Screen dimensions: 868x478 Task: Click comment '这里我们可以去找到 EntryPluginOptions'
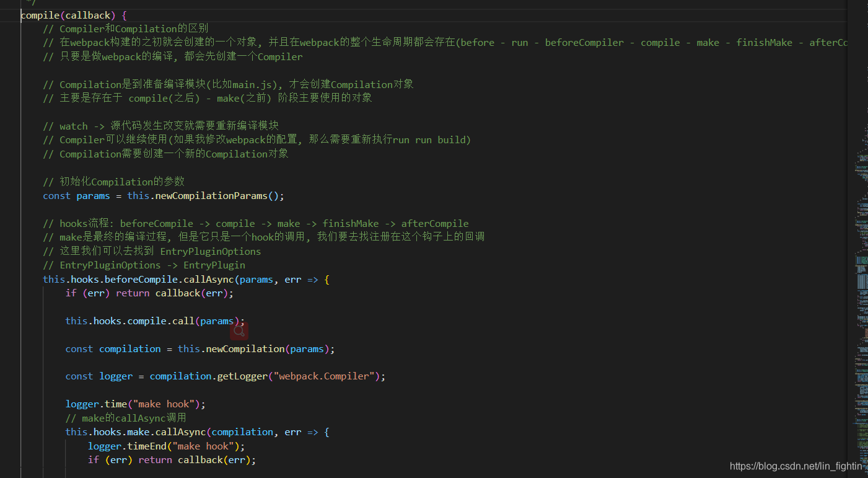coord(152,251)
